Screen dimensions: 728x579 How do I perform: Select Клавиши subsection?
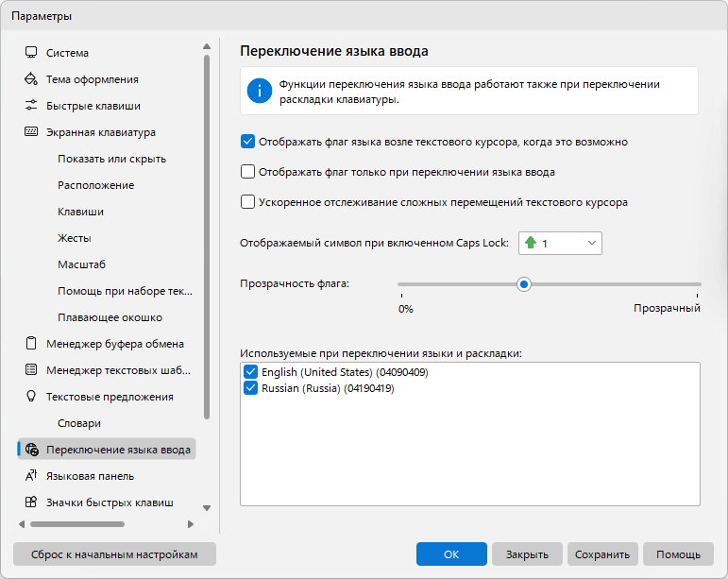pyautogui.click(x=81, y=212)
